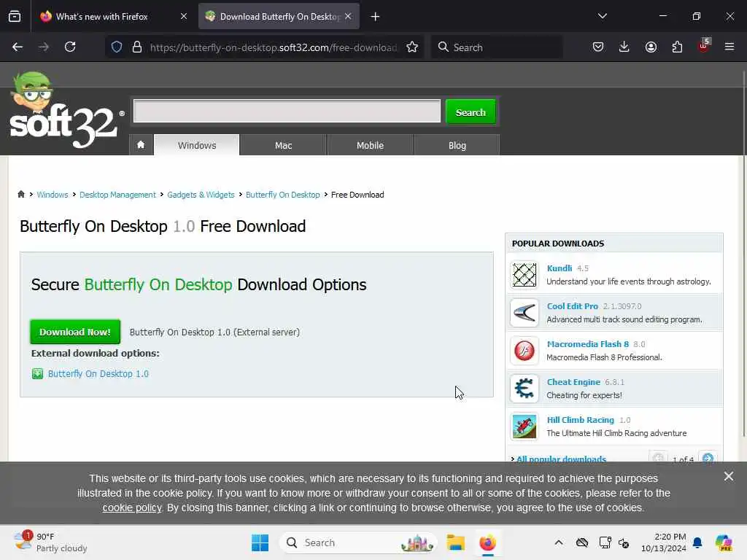The image size is (747, 560).
Task: List all tabs dropdown arrow
Action: 602,16
